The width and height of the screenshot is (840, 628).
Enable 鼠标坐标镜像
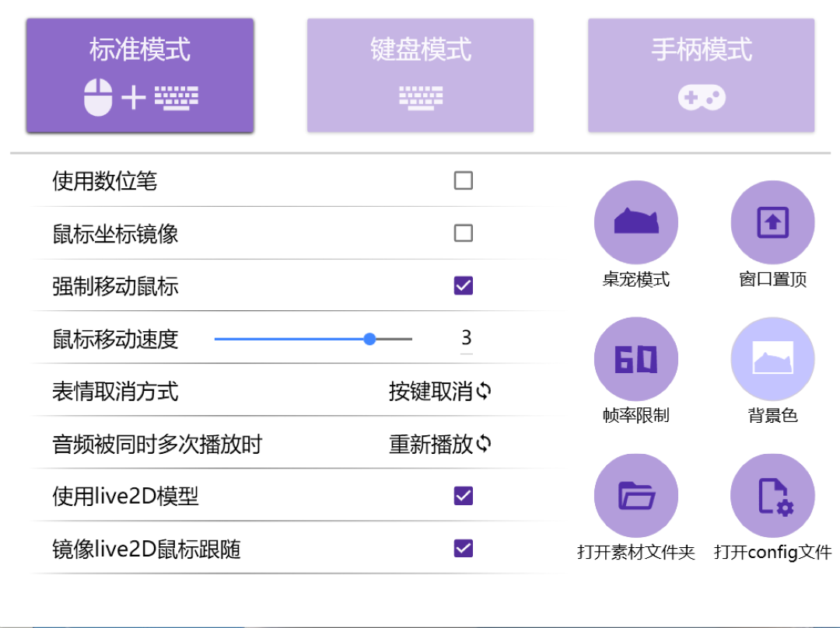(463, 233)
